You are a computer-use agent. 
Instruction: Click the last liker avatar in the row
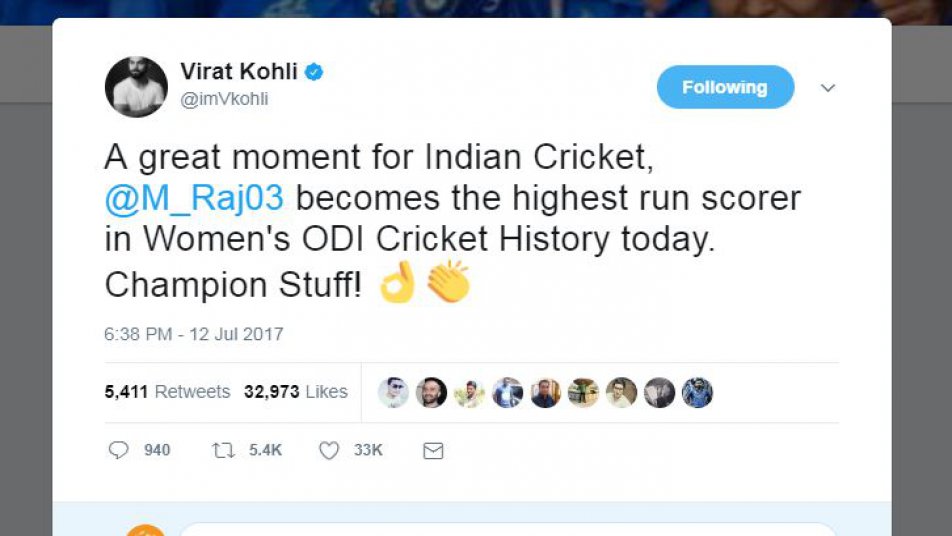click(697, 392)
